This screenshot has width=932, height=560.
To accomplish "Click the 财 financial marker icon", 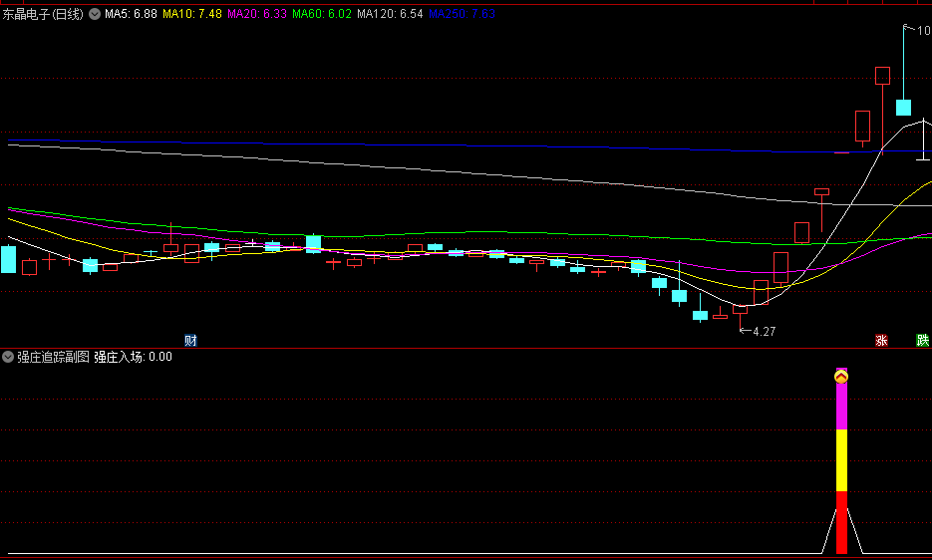I will click(x=190, y=340).
